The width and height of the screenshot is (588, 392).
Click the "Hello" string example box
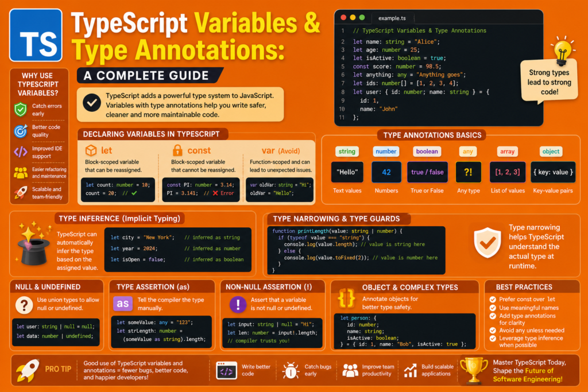click(347, 172)
